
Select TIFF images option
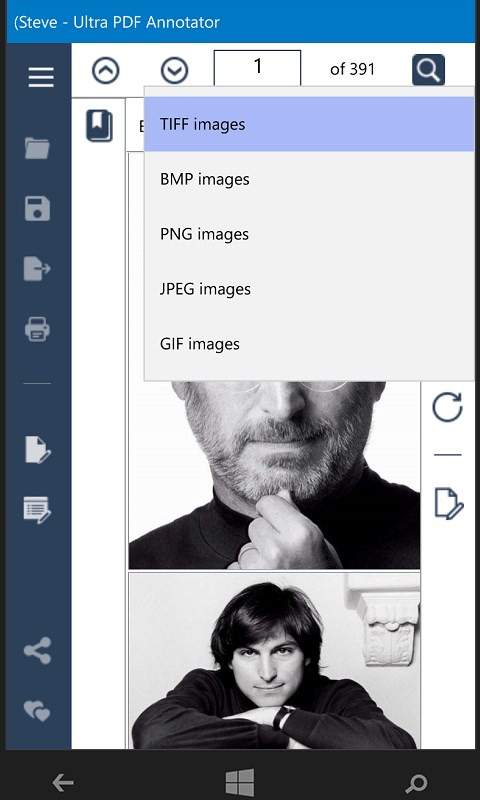coord(309,124)
